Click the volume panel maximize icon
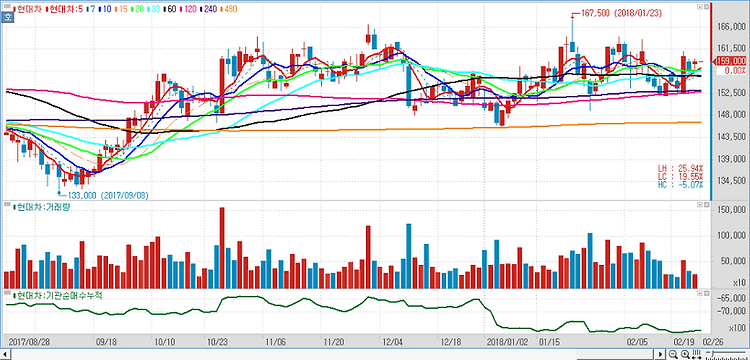The image size is (750, 360). pyautogui.click(x=700, y=205)
